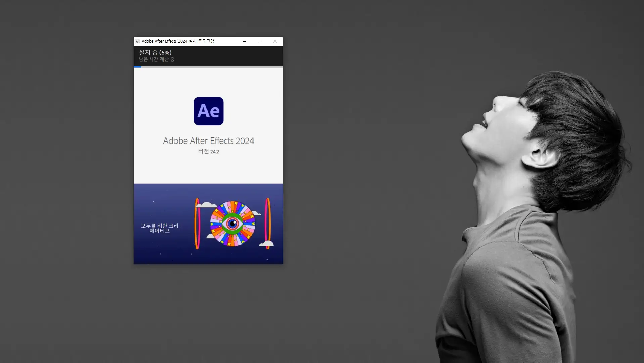Close the After Effects 2024 installer
Viewport: 644px width, 363px height.
[275, 41]
